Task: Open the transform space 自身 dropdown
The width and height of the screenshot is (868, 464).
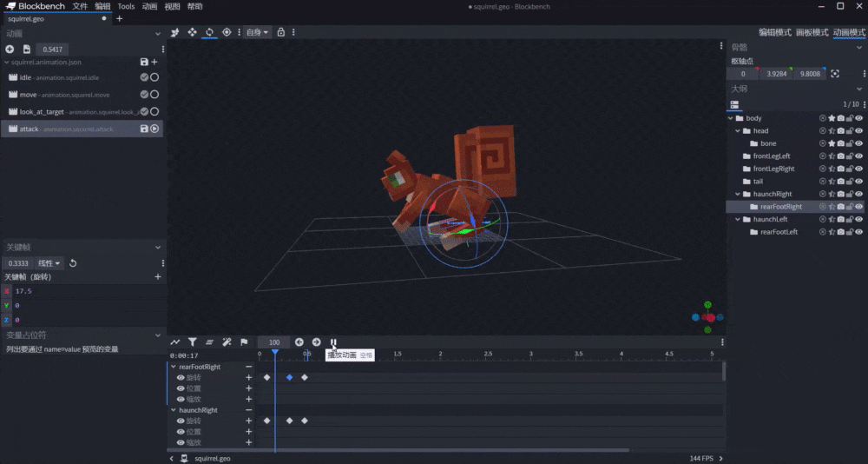Action: click(257, 32)
